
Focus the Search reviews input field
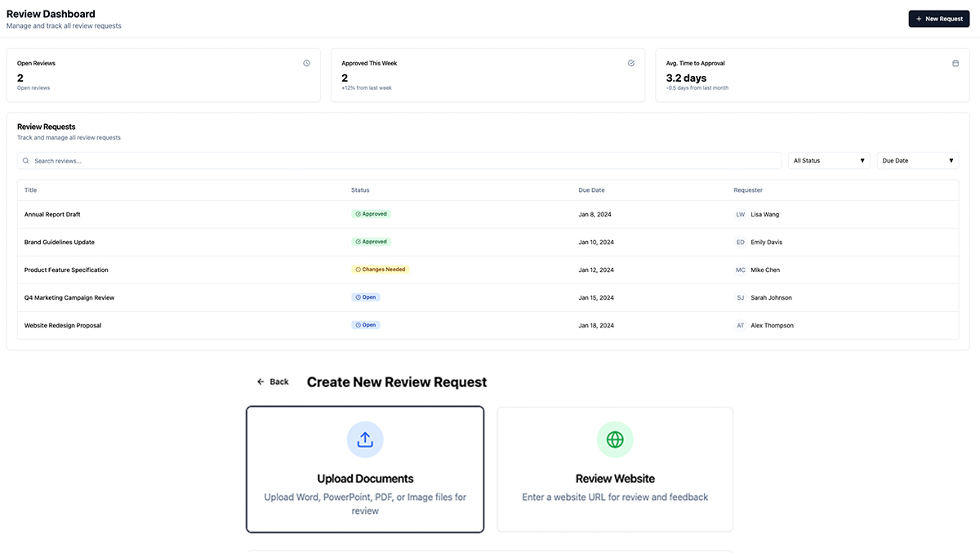[x=399, y=161]
